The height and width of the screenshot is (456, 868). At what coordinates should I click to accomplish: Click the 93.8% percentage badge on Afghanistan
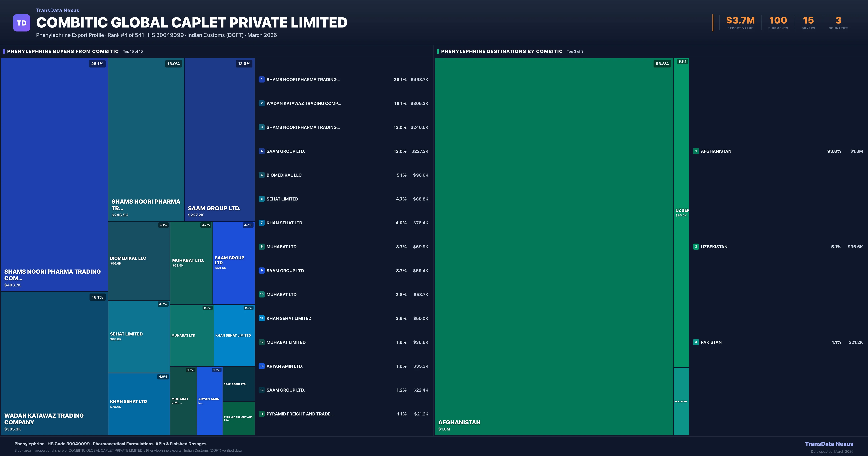(662, 63)
